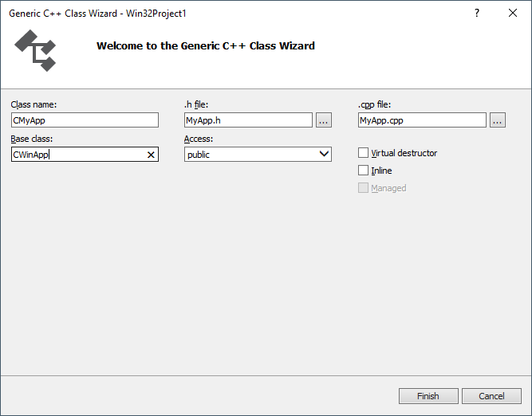Image resolution: width=532 pixels, height=416 pixels.
Task: Edit the .cpp file field MyApp.cpp
Action: [422, 120]
